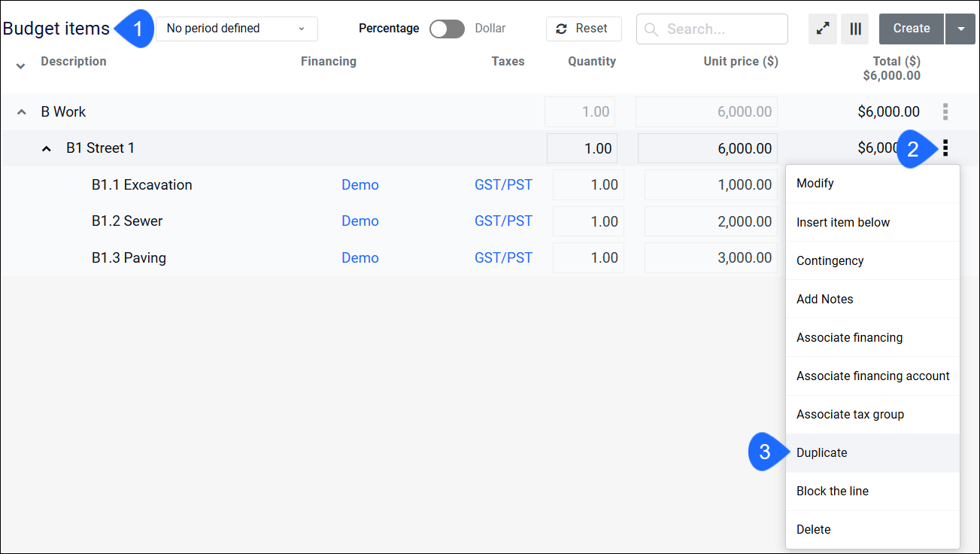Click quantity field of B1 Street 1
Viewport: 980px width, 554px height.
(x=582, y=148)
